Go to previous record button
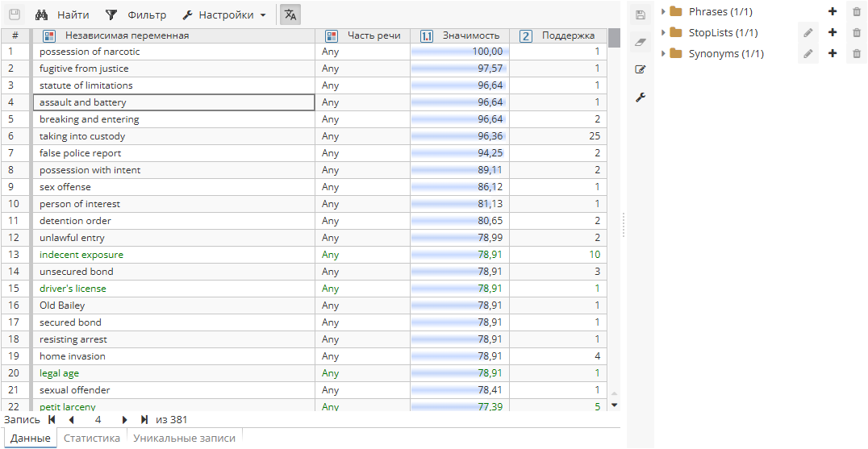Image resolution: width=868 pixels, height=449 pixels. (x=71, y=420)
